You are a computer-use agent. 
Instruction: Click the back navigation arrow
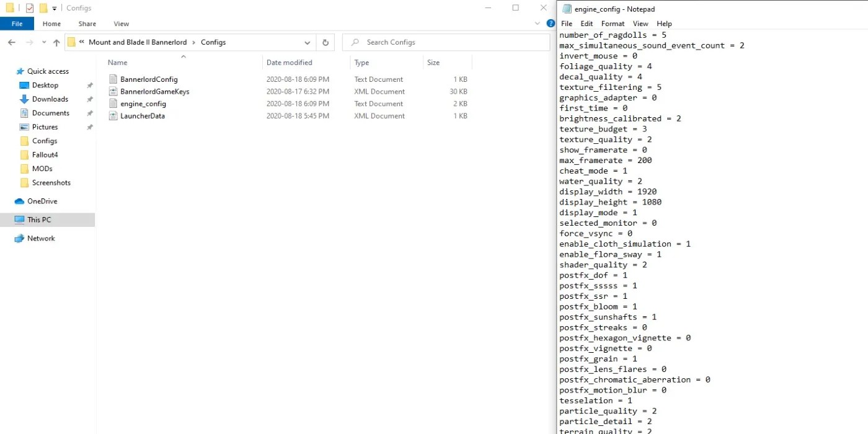click(11, 42)
